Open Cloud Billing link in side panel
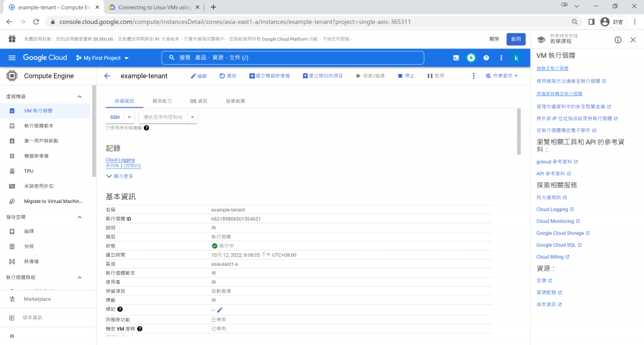 553,257
